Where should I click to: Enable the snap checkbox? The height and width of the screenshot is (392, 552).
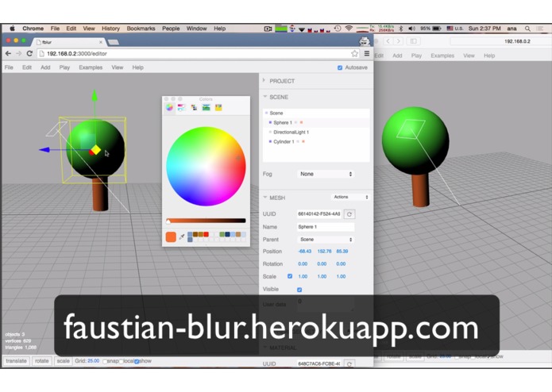point(105,361)
